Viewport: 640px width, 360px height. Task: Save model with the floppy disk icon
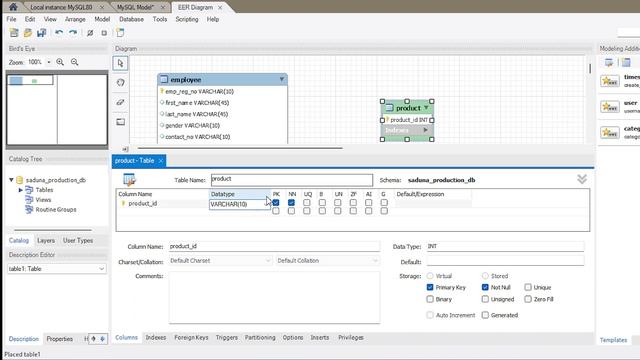[x=42, y=33]
